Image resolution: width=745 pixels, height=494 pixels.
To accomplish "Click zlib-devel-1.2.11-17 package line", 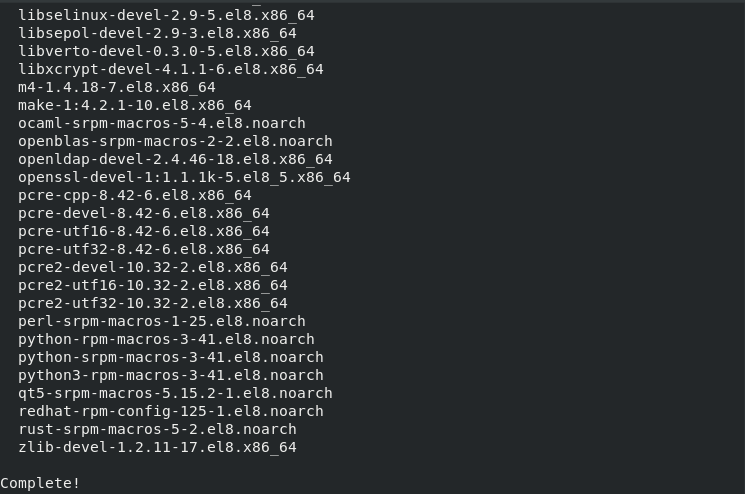I will coord(157,447).
